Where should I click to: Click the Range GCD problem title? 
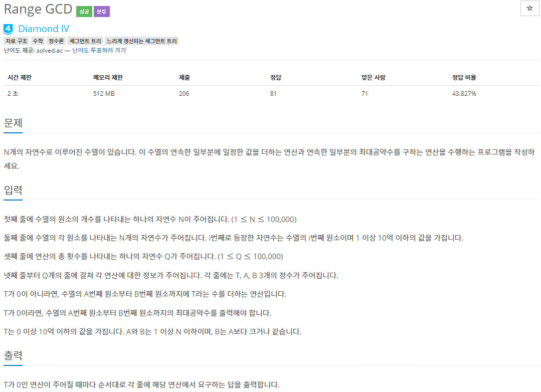point(38,9)
